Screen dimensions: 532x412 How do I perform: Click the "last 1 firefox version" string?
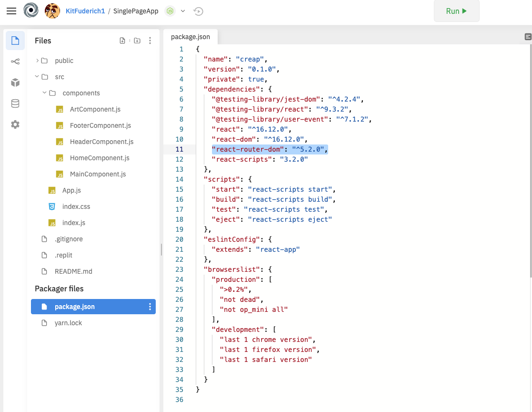268,350
